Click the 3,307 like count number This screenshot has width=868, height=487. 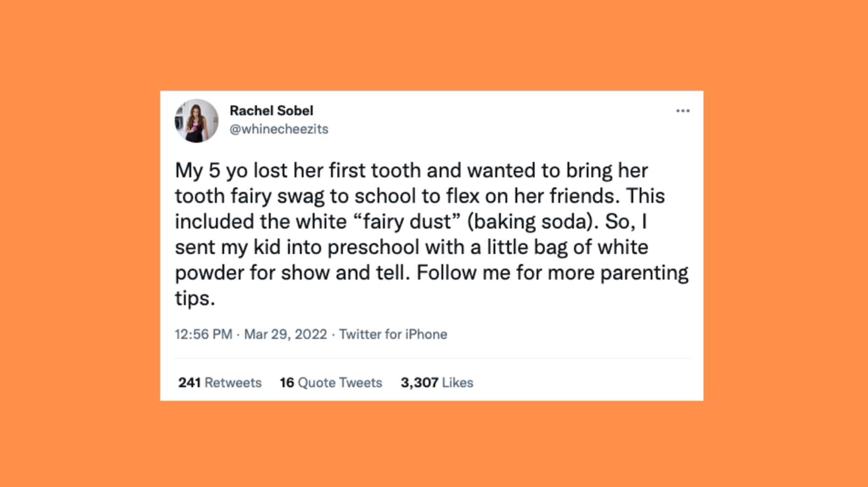click(x=418, y=383)
